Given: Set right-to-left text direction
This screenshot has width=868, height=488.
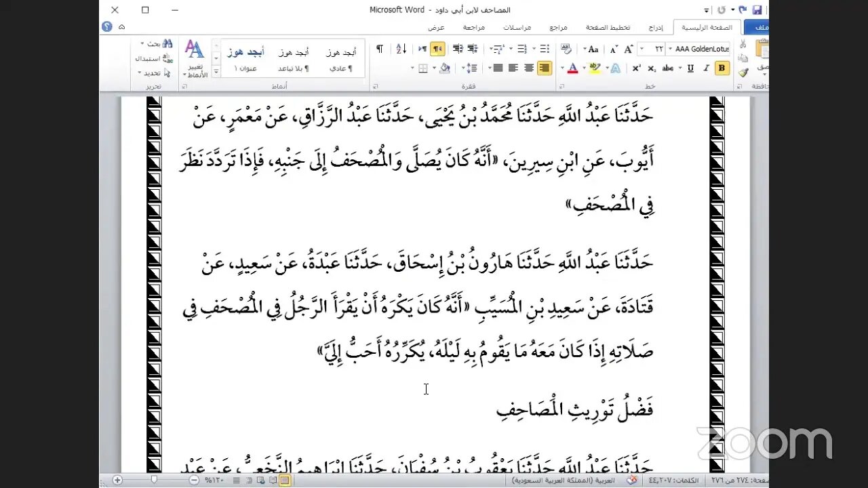Looking at the screenshot, I should tap(437, 49).
